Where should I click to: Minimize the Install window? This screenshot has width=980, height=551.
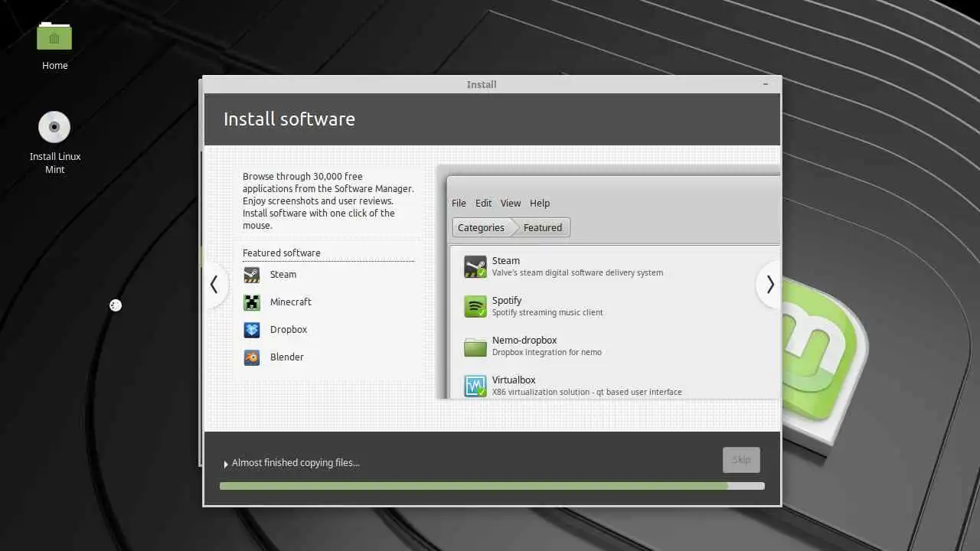(766, 84)
